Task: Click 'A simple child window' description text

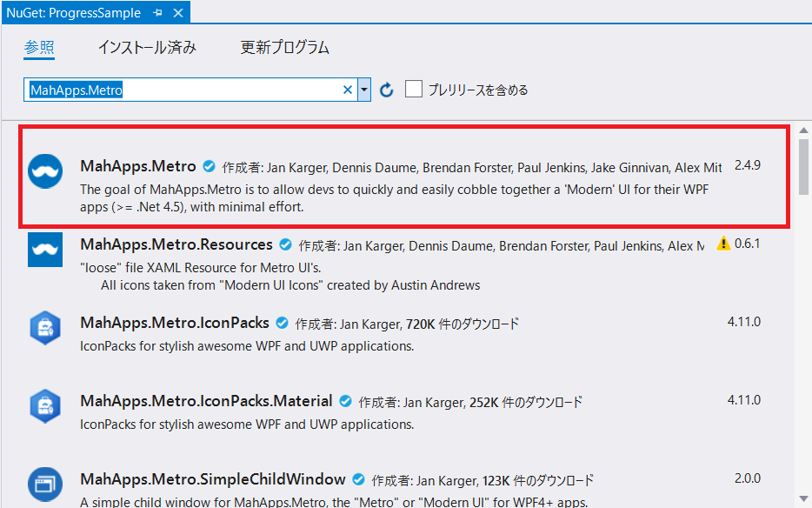Action: (x=334, y=502)
